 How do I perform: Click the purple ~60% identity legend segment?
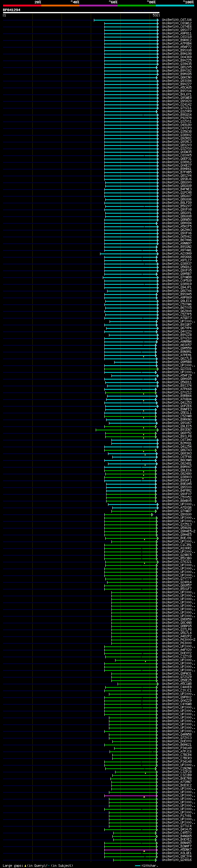[99, 6]
